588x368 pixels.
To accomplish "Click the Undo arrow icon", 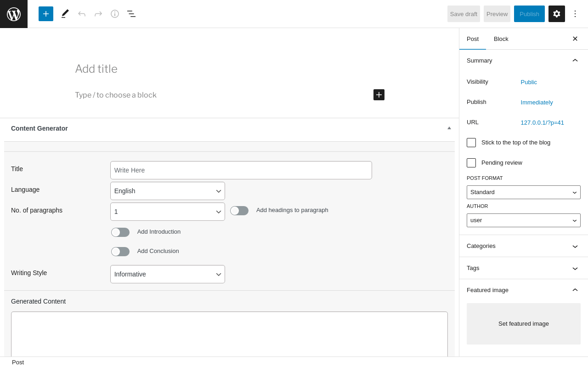I will click(x=82, y=14).
